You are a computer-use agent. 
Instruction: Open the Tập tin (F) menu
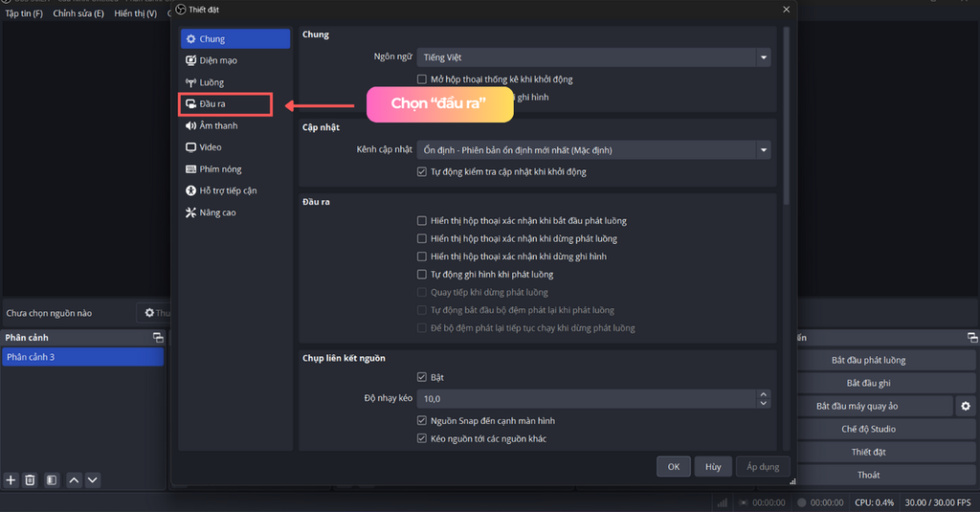[24, 13]
